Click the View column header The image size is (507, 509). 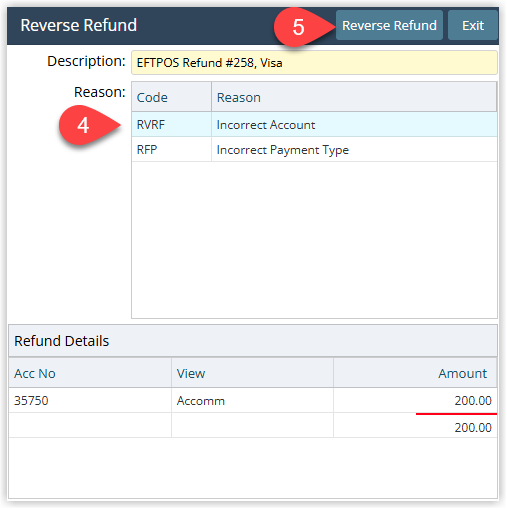pyautogui.click(x=252, y=373)
